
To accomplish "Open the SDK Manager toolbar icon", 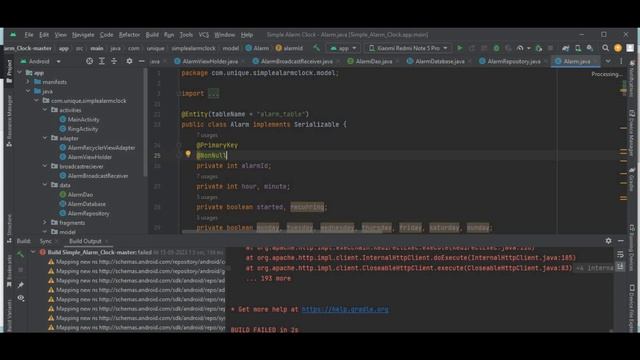I will click(590, 48).
